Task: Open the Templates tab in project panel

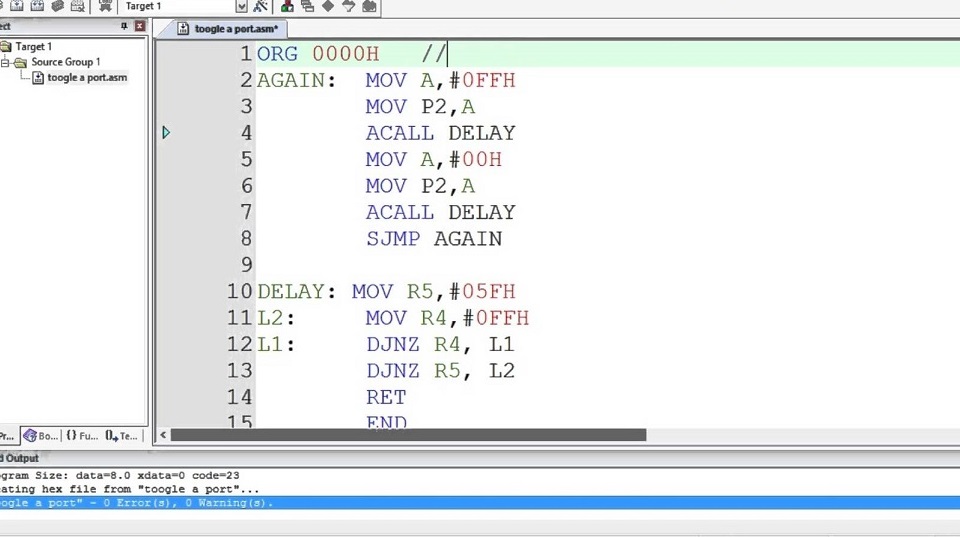Action: 121,436
